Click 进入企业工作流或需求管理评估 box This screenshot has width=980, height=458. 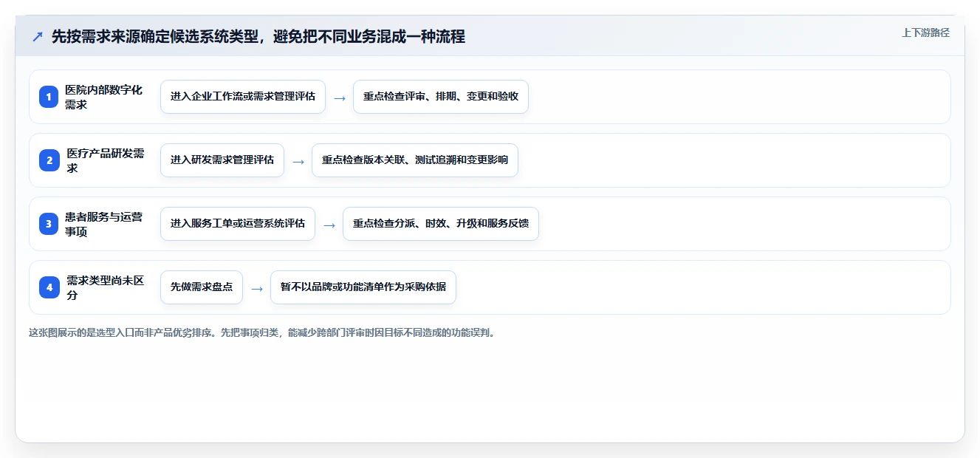click(x=243, y=97)
